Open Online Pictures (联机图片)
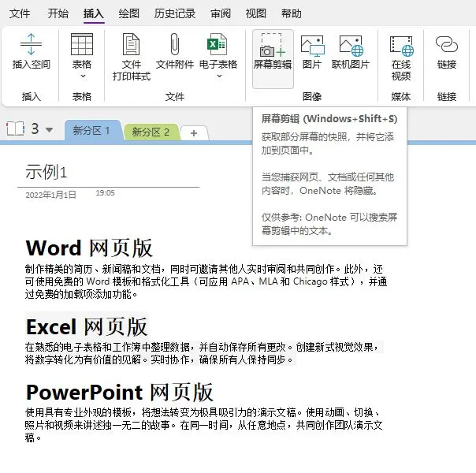Image resolution: width=476 pixels, height=473 pixels. tap(351, 51)
